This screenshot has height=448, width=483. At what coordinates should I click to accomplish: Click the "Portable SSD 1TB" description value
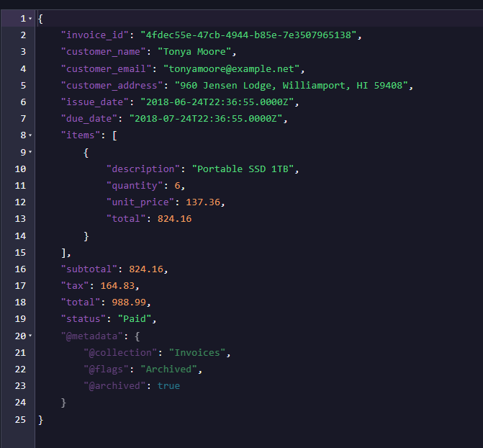(x=244, y=169)
